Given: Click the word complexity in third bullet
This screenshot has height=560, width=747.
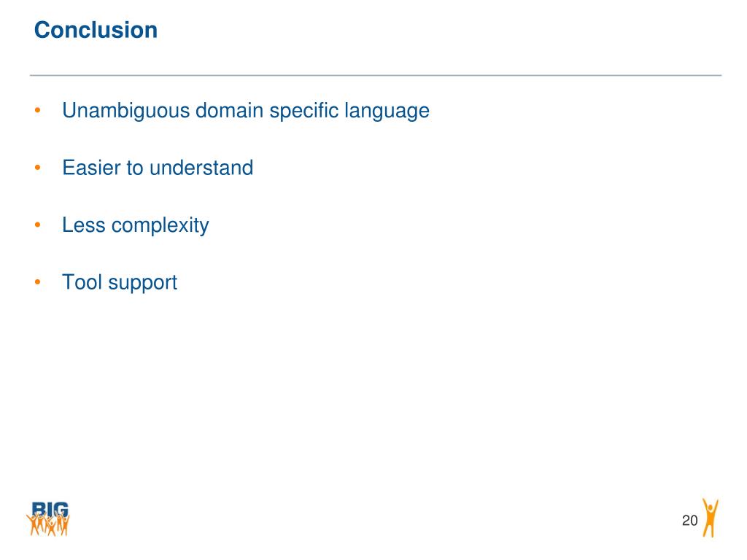Looking at the screenshot, I should coord(160,226).
